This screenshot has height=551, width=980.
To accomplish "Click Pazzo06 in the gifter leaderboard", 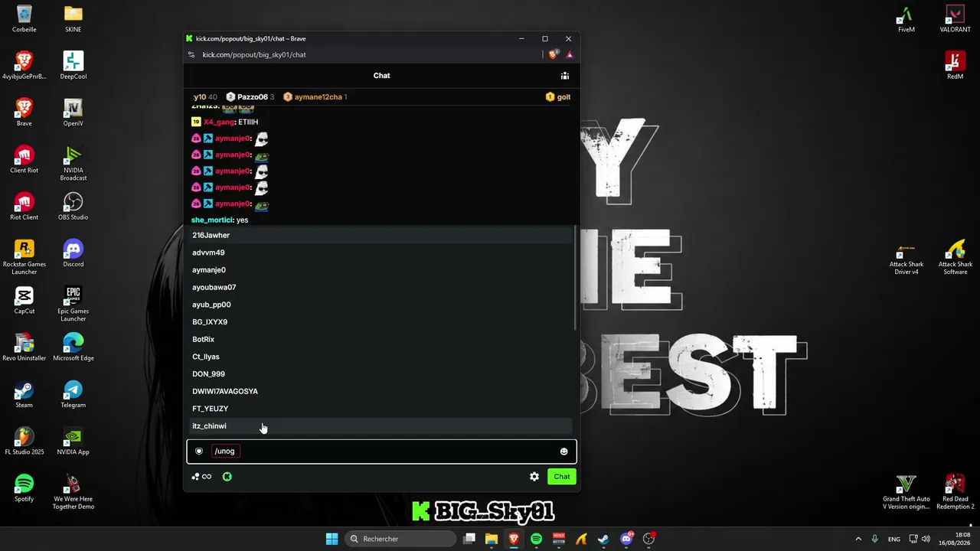I will tap(253, 97).
